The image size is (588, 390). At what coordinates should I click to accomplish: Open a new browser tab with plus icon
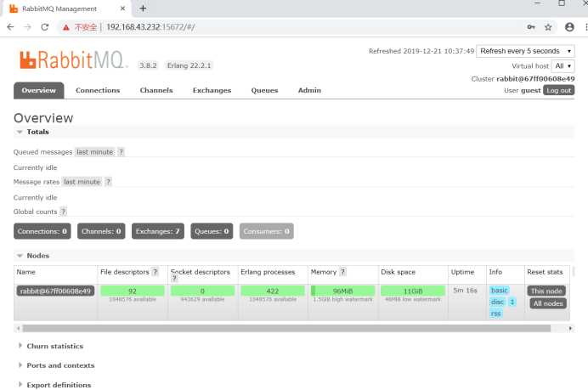[143, 8]
